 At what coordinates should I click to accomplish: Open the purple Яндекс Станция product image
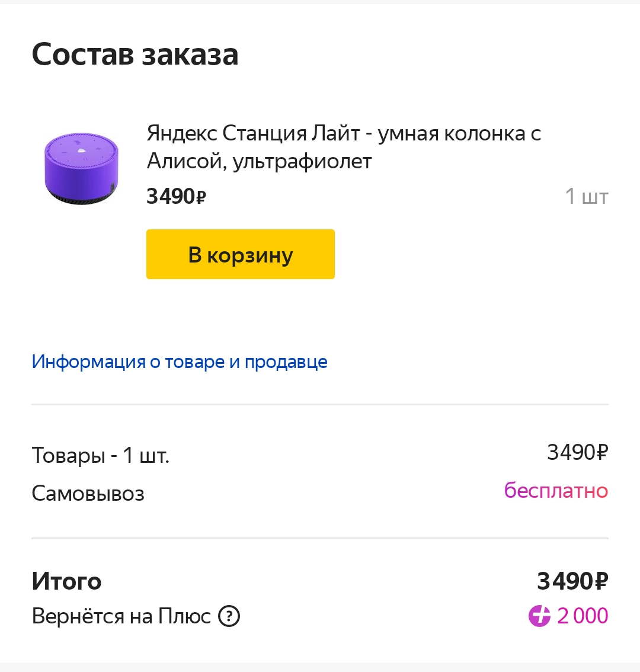[x=81, y=168]
